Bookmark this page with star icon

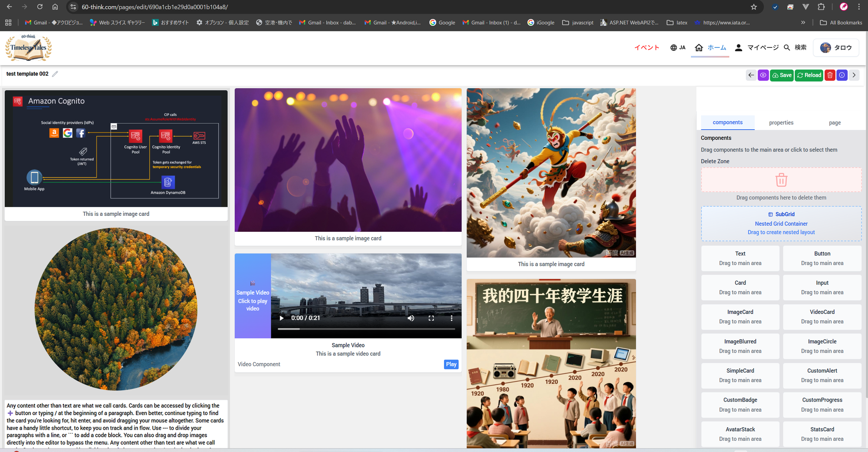(754, 7)
